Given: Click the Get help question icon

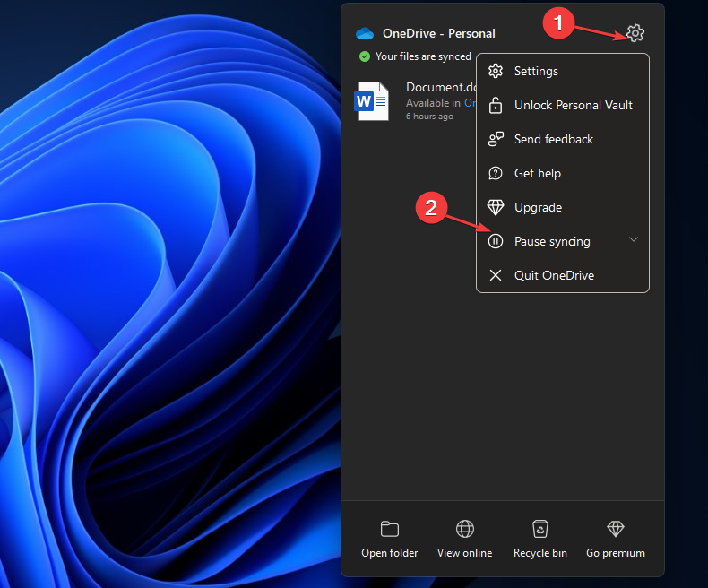Looking at the screenshot, I should coord(496,173).
